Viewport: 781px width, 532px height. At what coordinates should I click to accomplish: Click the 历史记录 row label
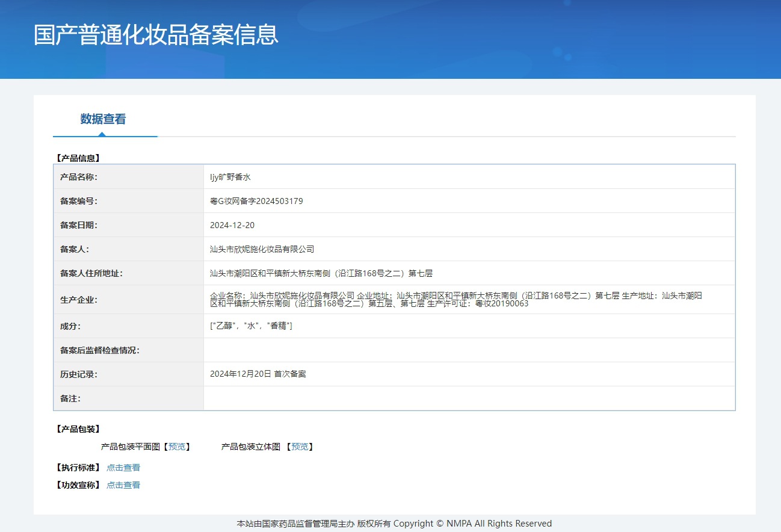(79, 374)
